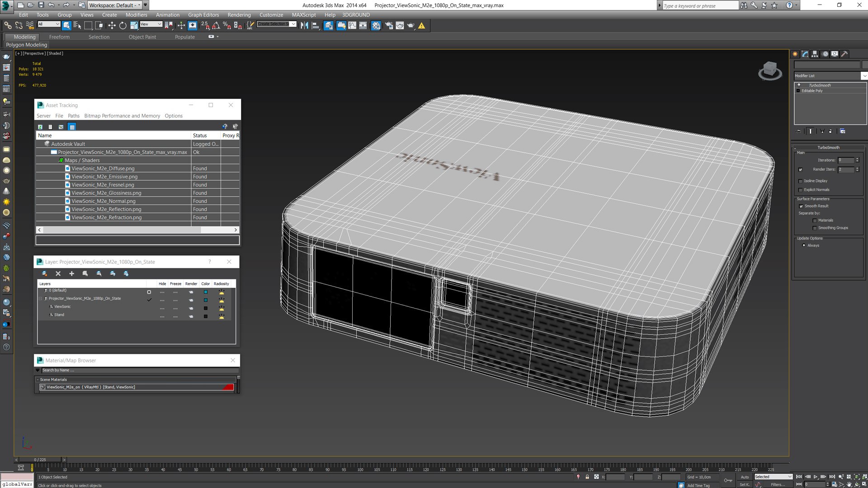This screenshot has width=868, height=488.
Task: Open the reference coordinate View dropdown
Action: (151, 24)
